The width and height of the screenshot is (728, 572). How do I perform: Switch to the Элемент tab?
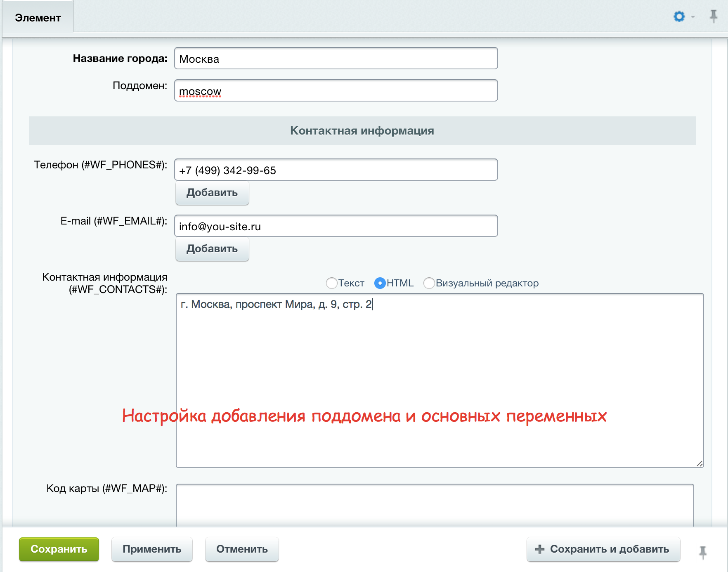[38, 18]
